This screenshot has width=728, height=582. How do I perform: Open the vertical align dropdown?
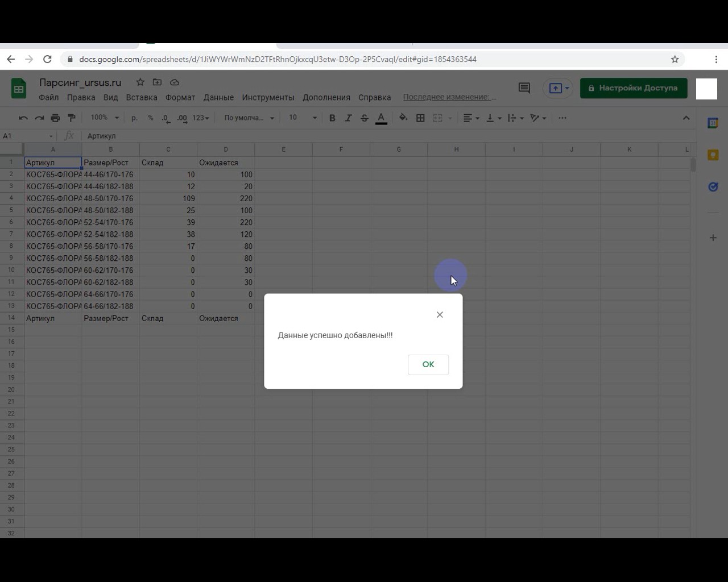[494, 118]
